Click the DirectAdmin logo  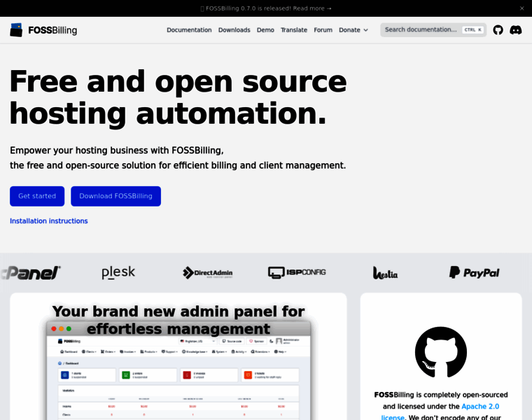pyautogui.click(x=208, y=273)
